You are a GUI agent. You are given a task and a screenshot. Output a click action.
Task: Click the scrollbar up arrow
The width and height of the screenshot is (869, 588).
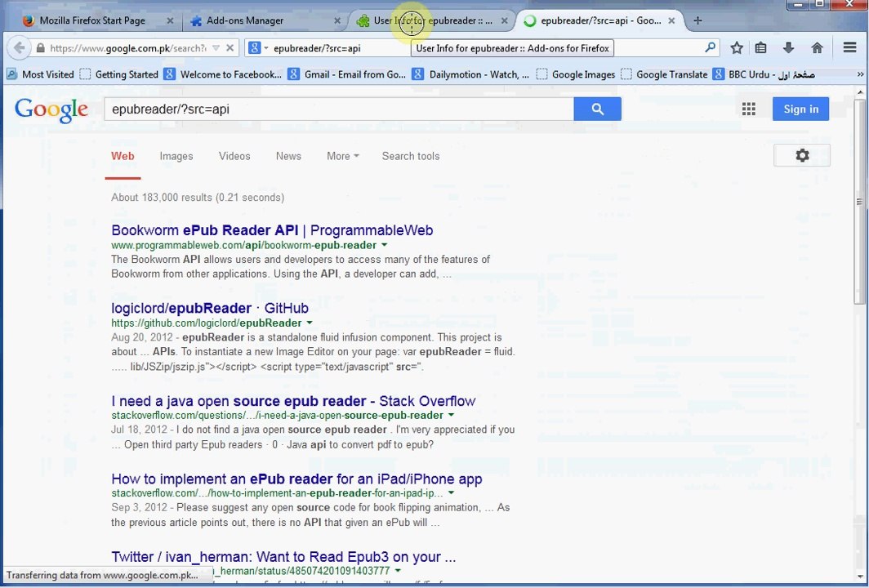pos(859,92)
